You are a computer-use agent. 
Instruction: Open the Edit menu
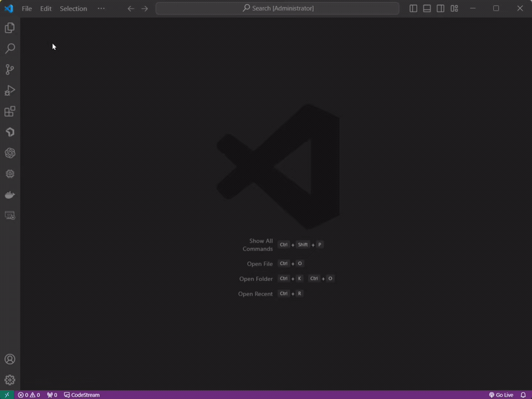(46, 8)
